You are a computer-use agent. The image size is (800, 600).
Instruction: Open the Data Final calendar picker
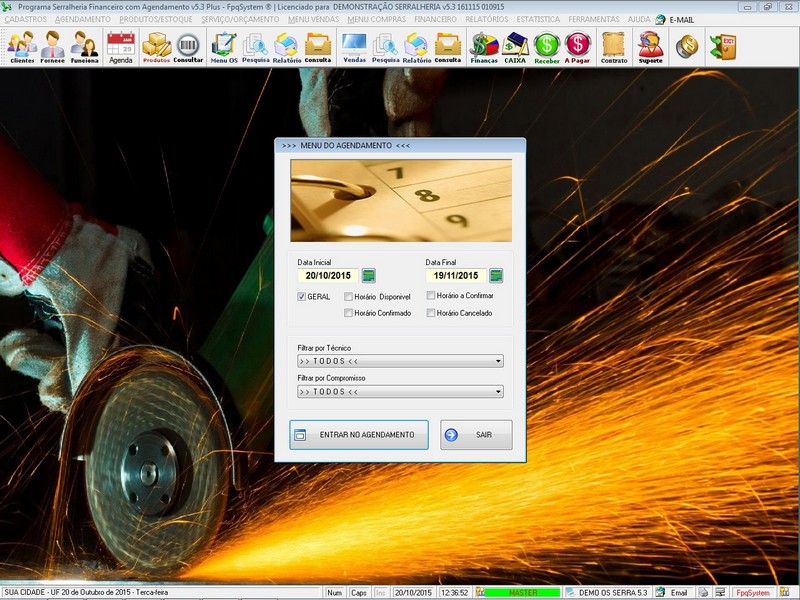pyautogui.click(x=496, y=276)
